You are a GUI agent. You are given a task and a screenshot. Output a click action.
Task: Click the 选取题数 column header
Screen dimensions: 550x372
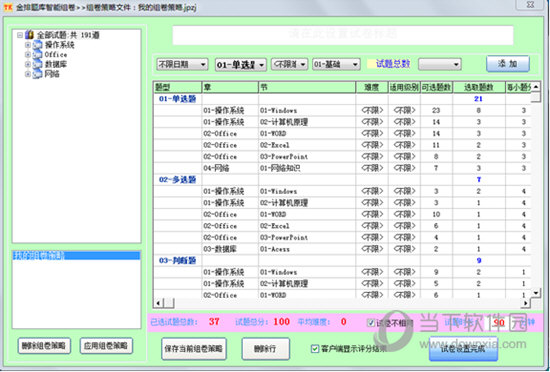pos(479,87)
